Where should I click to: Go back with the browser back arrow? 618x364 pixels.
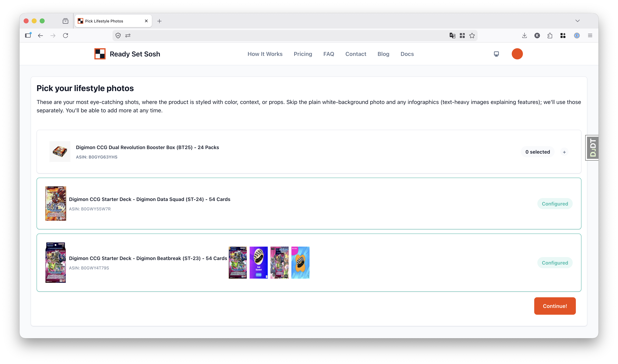click(40, 36)
